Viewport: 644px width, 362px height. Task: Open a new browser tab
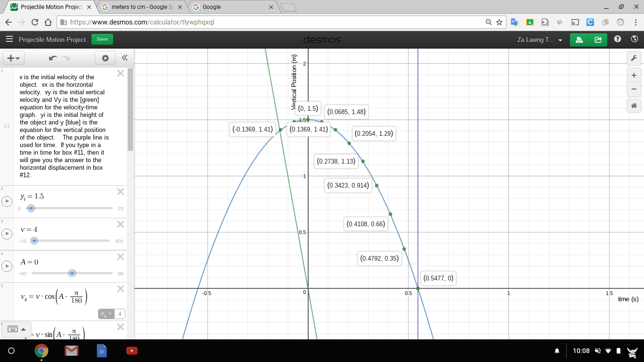point(288,7)
